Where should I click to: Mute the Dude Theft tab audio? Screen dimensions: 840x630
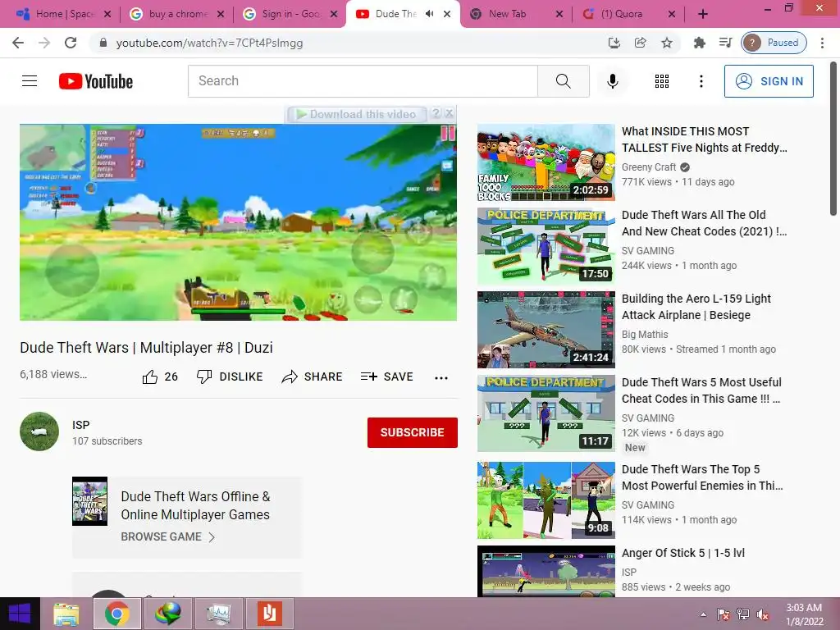pos(430,14)
